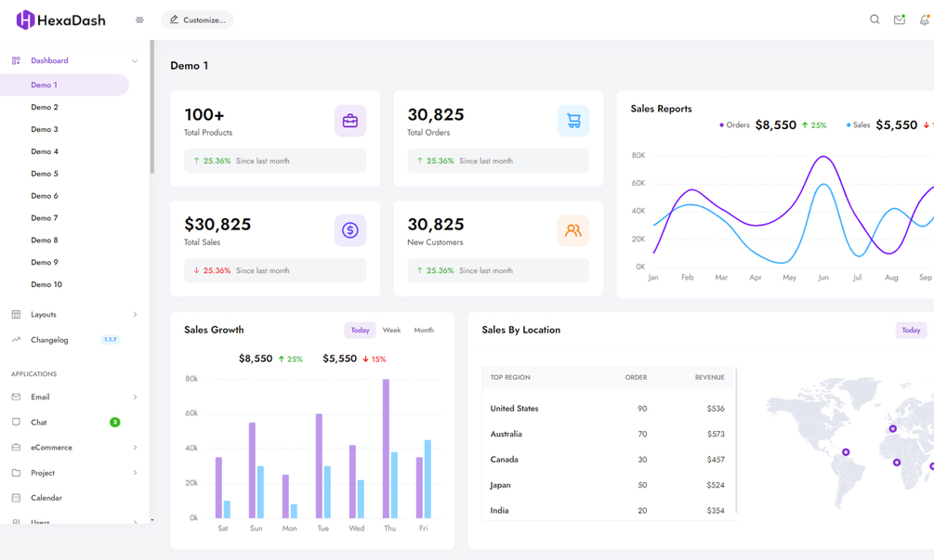The height and width of the screenshot is (560, 934).
Task: Open Demo 6 dashboard
Action: click(45, 196)
